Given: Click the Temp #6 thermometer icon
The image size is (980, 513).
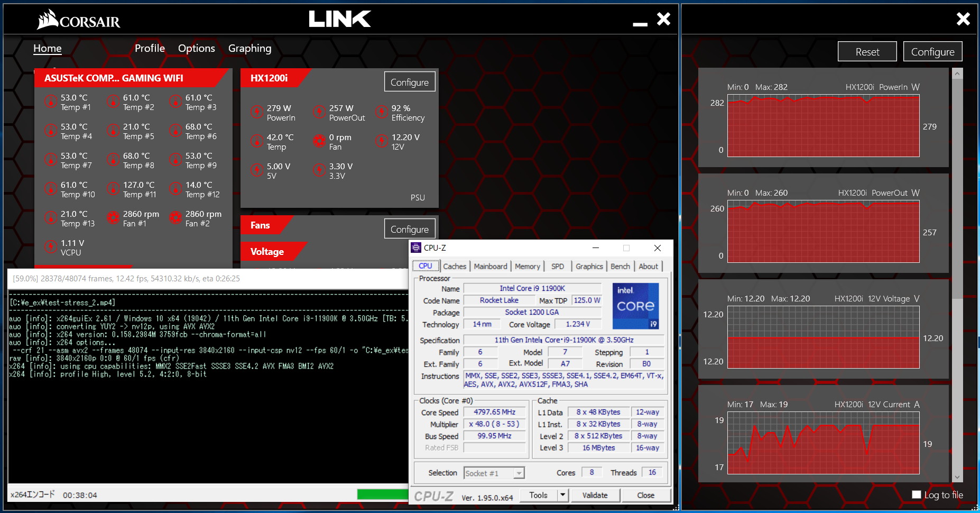Looking at the screenshot, I should click(x=175, y=130).
